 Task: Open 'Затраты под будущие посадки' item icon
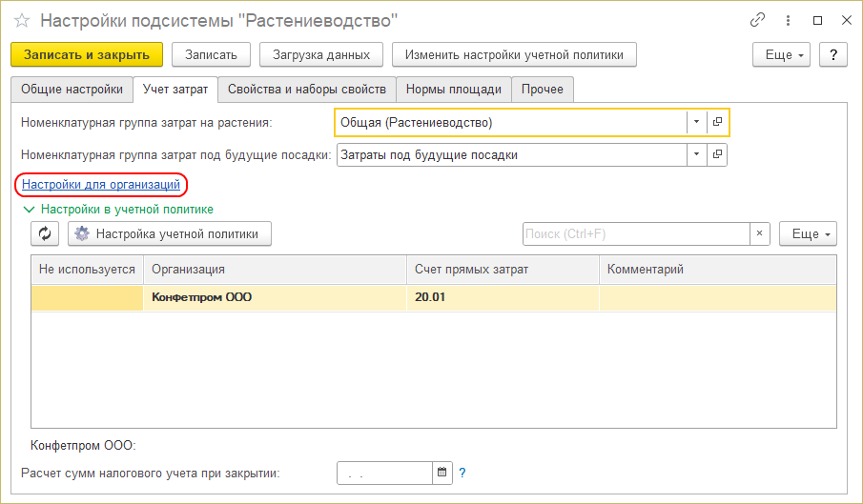pyautogui.click(x=717, y=155)
